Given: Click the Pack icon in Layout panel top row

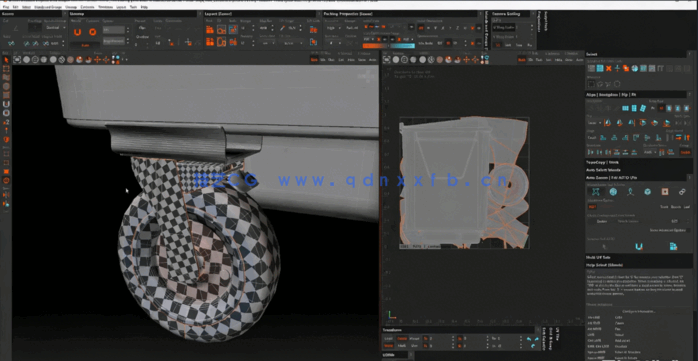Looking at the screenshot, I should 210,30.
